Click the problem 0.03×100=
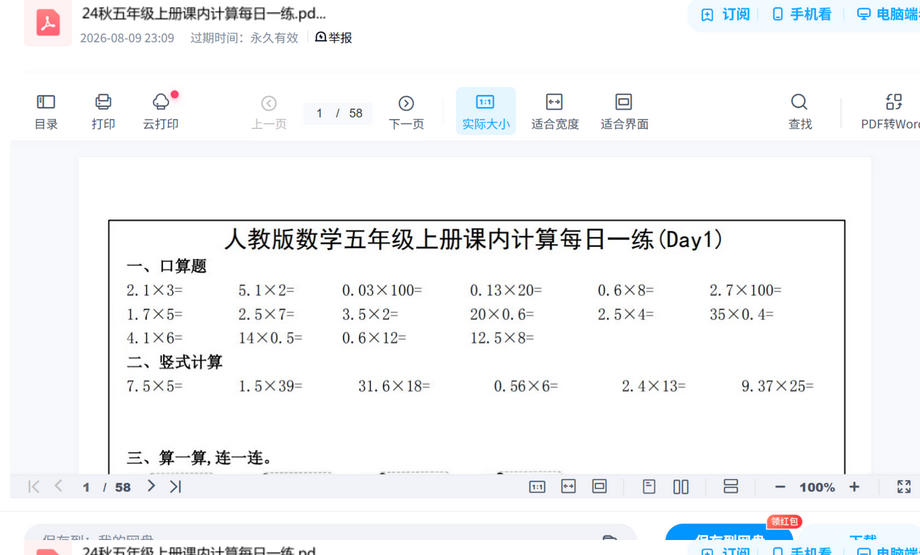920x555 pixels. click(382, 290)
